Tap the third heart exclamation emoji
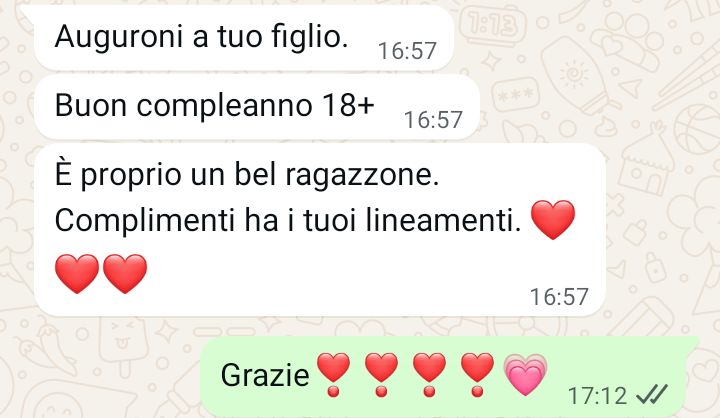The width and height of the screenshot is (720, 418). pos(429,375)
